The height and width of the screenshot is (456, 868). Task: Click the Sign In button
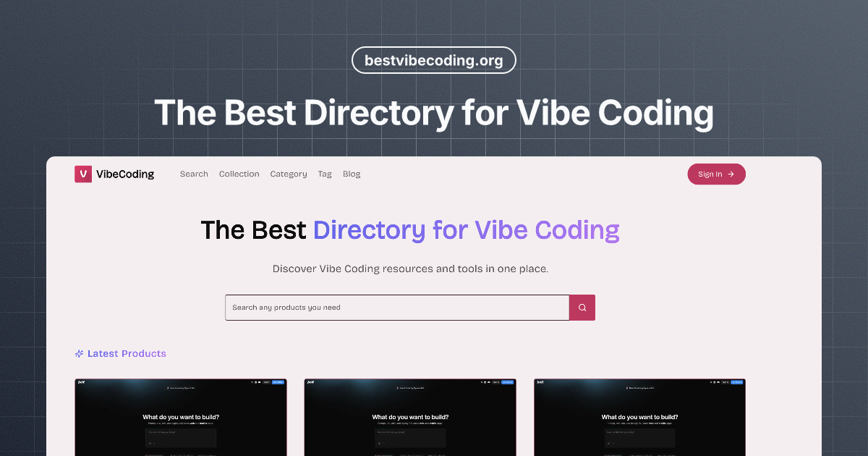click(x=716, y=174)
